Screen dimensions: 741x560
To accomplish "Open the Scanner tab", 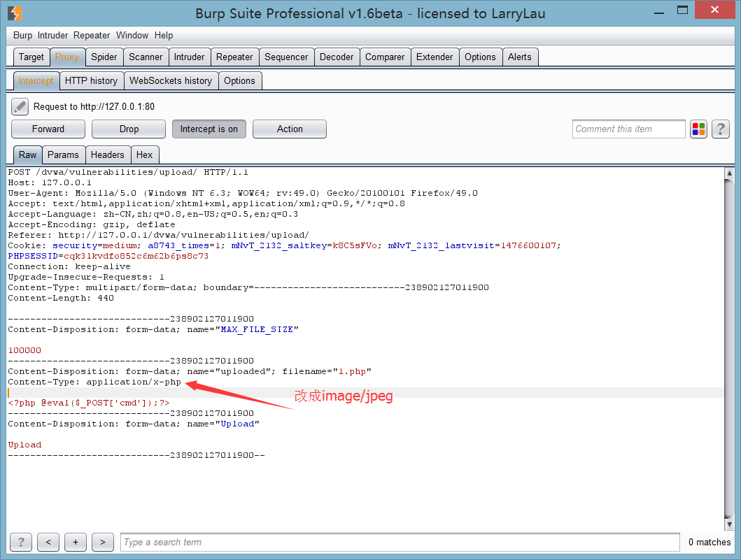I will point(146,57).
